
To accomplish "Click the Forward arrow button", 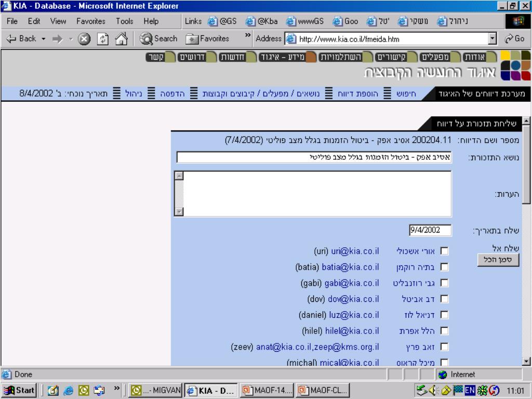I will [57, 39].
